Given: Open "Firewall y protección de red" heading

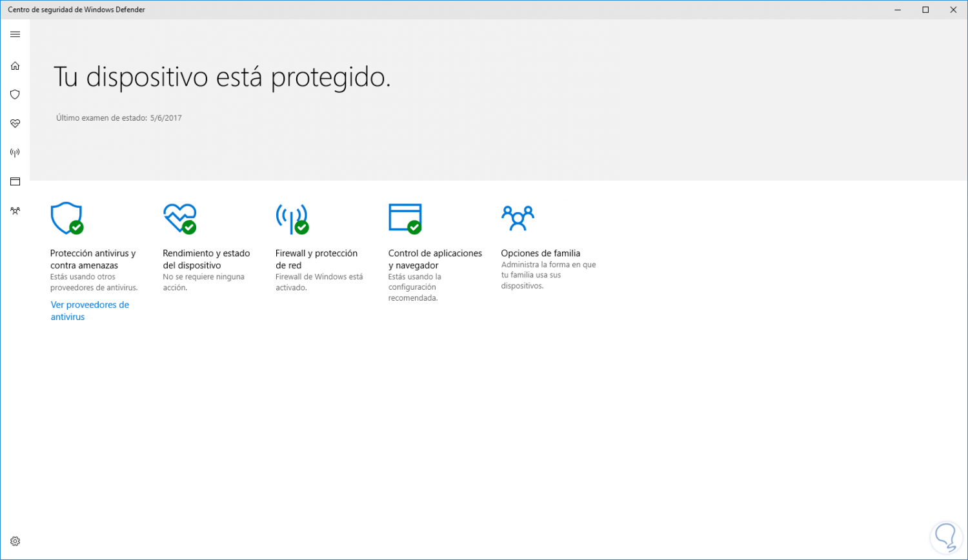Looking at the screenshot, I should pyautogui.click(x=316, y=259).
